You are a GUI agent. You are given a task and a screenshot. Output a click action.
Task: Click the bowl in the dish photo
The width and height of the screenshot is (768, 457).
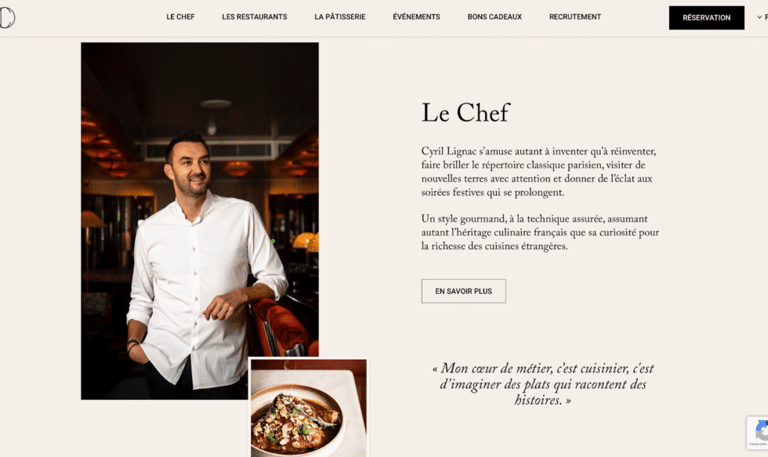tap(297, 421)
